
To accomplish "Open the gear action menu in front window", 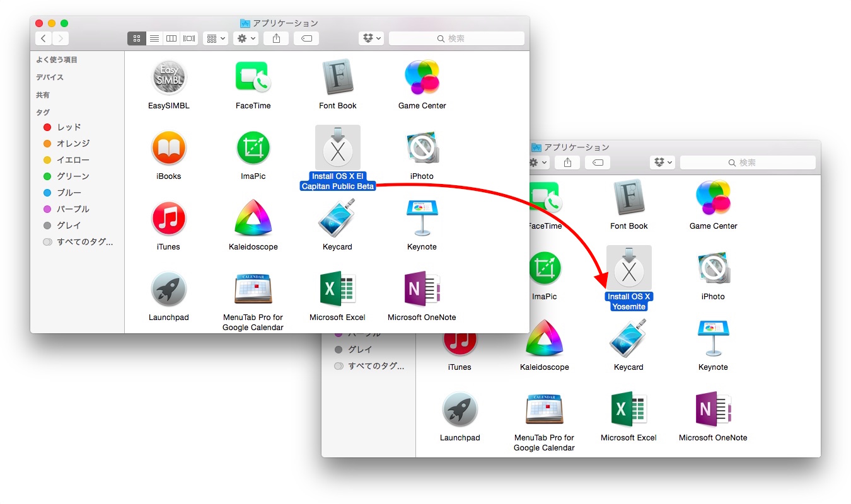I will [x=246, y=38].
